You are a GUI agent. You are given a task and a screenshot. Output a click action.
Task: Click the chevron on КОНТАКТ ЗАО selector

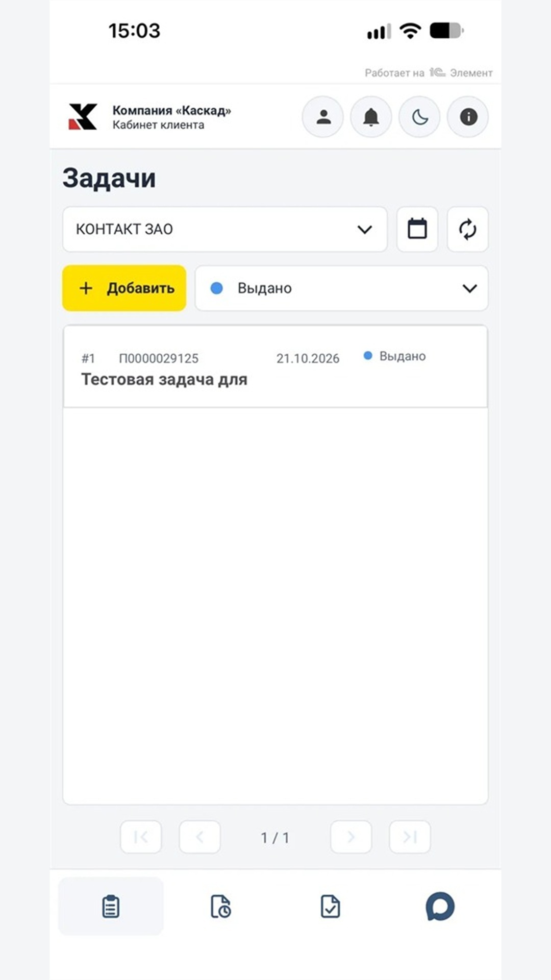(365, 229)
